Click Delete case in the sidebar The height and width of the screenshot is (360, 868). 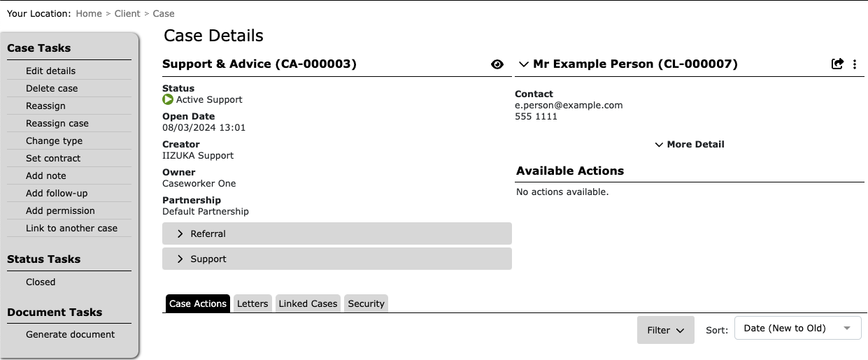tap(52, 88)
